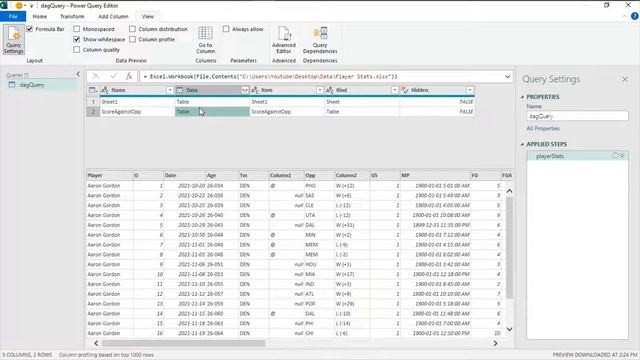Click the Item column type icon

pos(255,90)
